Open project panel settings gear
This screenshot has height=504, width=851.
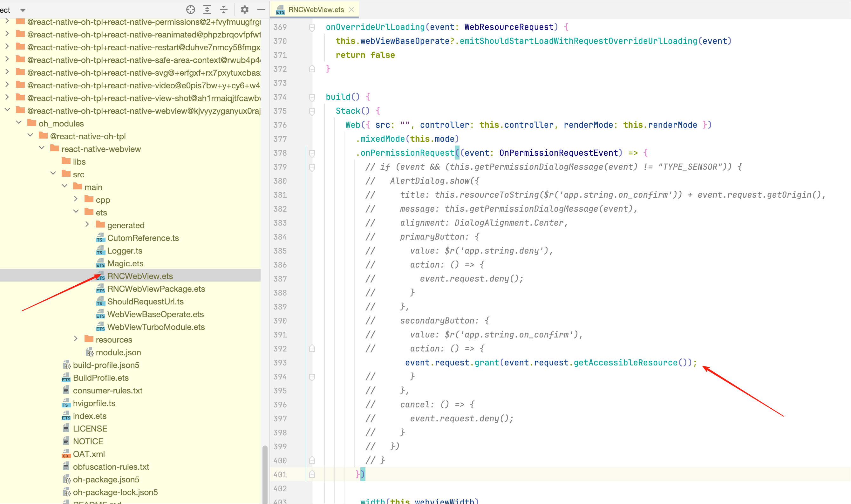tap(244, 10)
